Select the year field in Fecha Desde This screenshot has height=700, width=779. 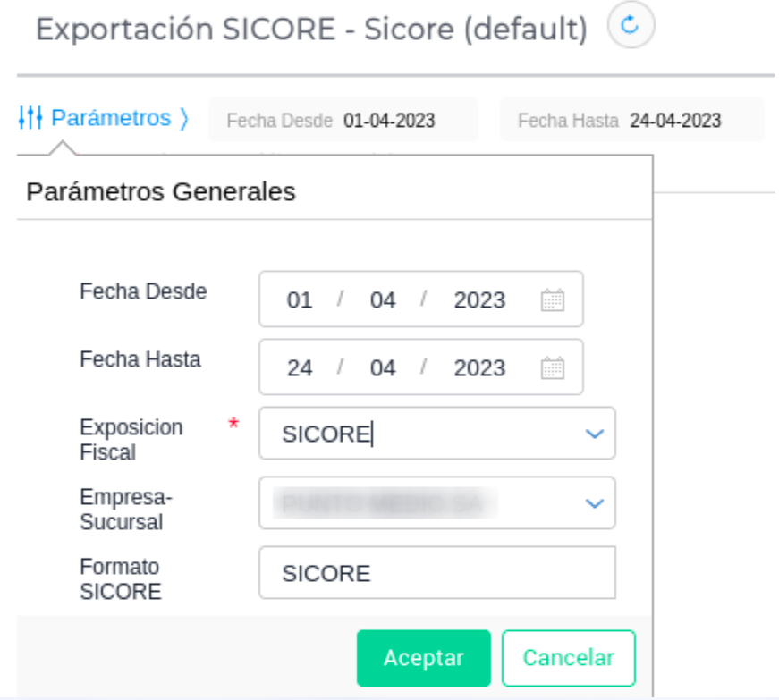click(x=479, y=300)
